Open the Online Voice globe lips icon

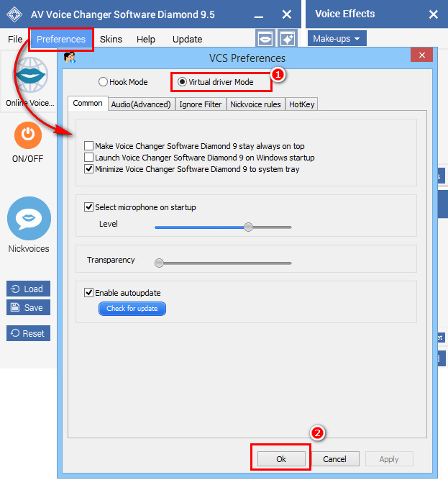[31, 75]
